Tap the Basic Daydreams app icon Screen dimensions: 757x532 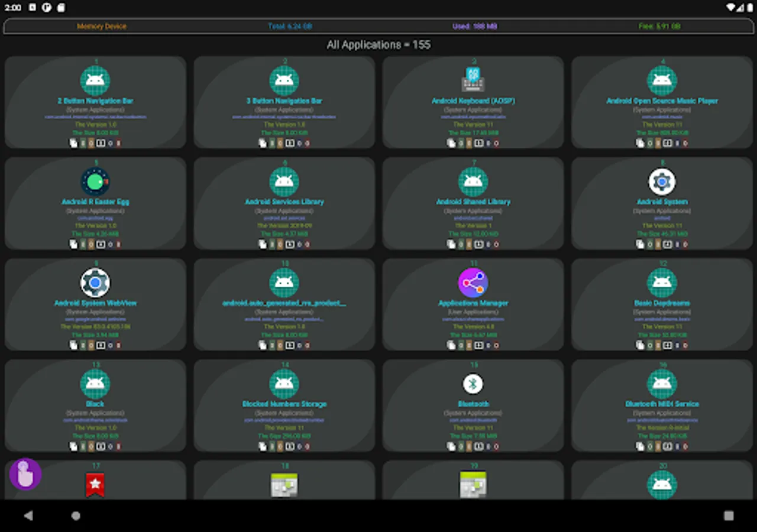coord(662,283)
